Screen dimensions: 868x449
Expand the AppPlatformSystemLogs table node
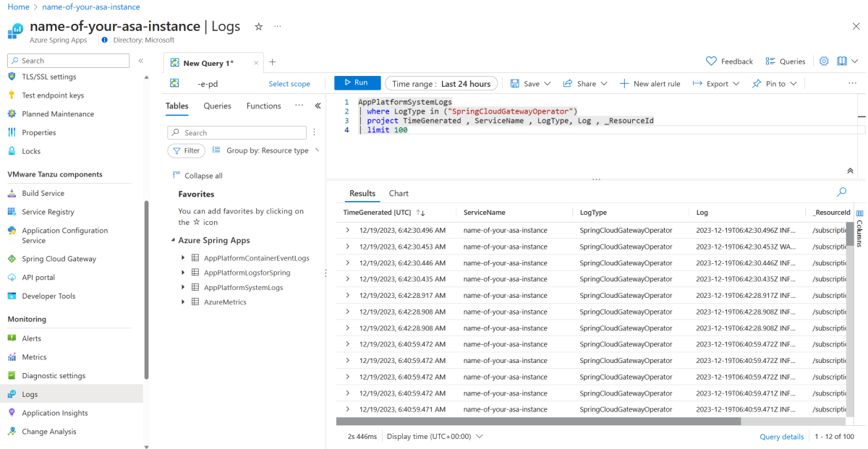coord(184,288)
